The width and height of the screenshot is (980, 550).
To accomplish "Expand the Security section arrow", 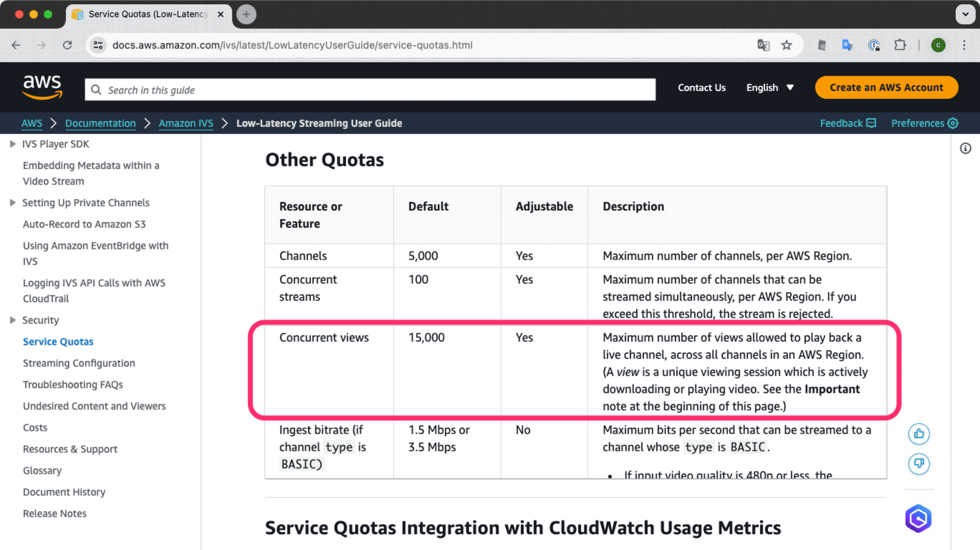I will (x=13, y=320).
